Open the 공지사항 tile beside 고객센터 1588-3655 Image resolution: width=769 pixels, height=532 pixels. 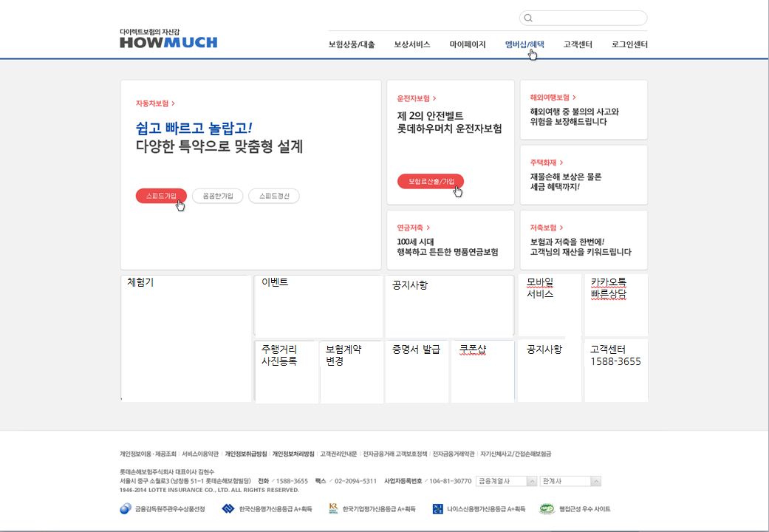[550, 370]
